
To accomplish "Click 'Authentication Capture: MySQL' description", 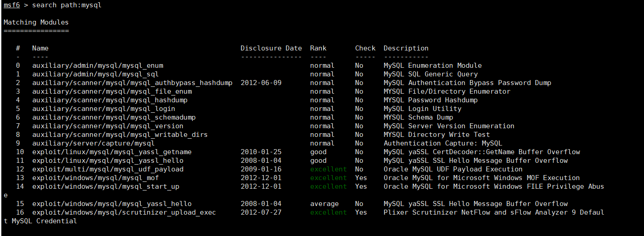I will point(443,143).
